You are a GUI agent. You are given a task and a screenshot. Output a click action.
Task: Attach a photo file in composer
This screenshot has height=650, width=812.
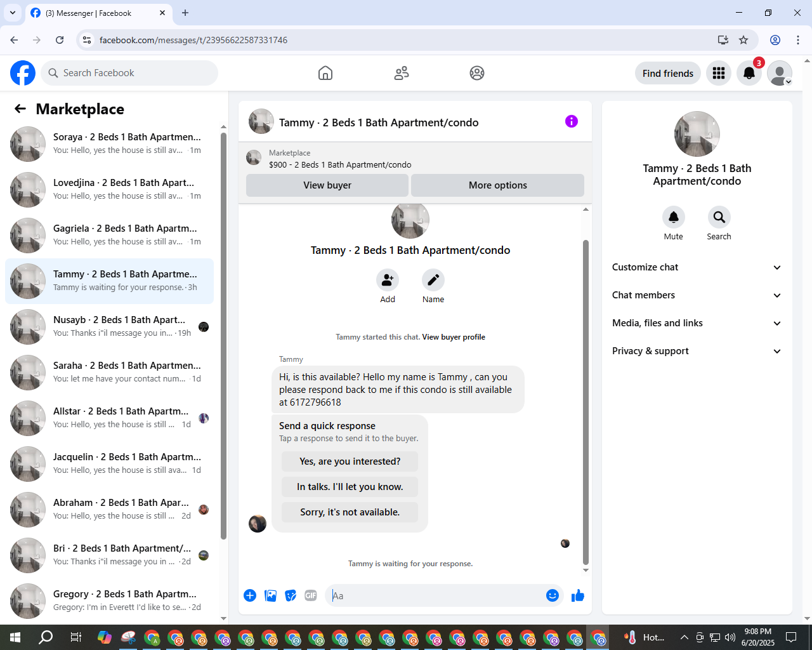coord(270,595)
